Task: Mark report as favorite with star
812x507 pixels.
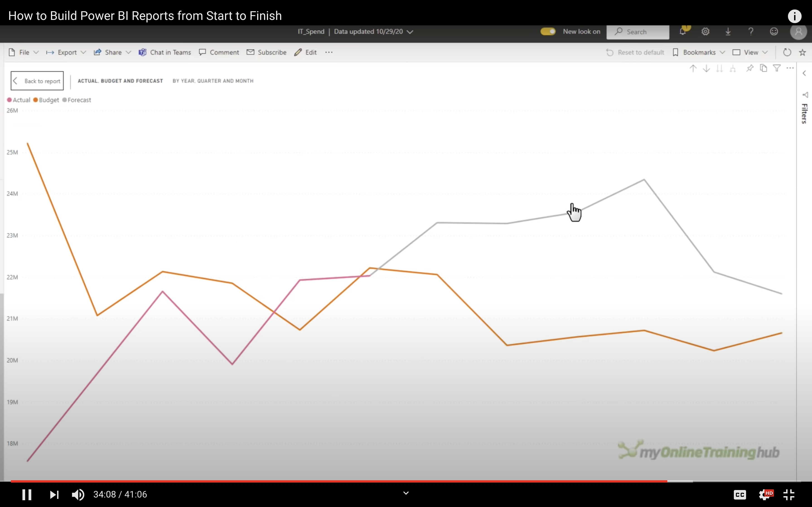Action: 802,52
